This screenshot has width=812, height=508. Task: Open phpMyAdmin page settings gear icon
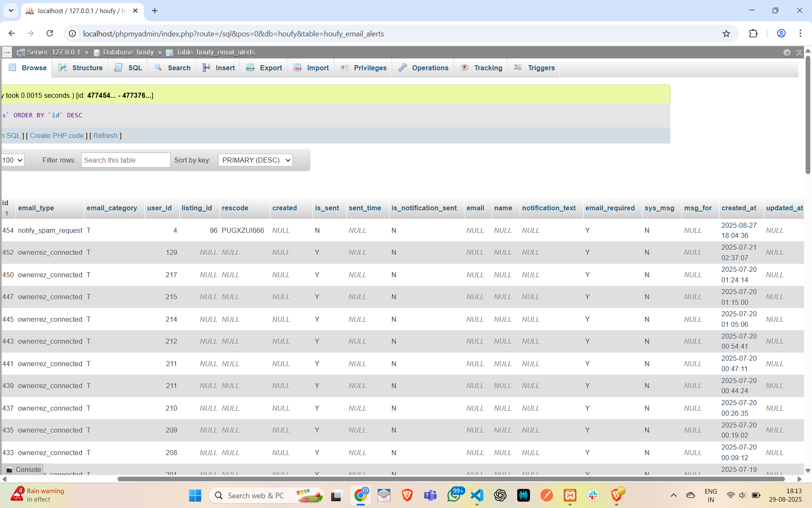[x=787, y=52]
